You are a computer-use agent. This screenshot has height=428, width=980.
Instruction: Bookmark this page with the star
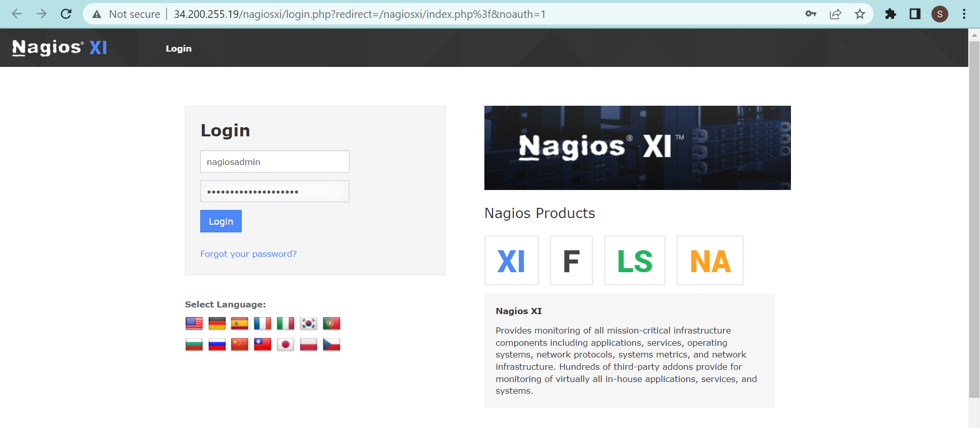(x=860, y=14)
